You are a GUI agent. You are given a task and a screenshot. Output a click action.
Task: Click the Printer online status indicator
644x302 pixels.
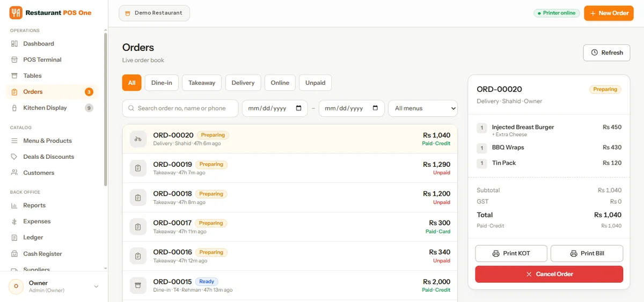(556, 13)
